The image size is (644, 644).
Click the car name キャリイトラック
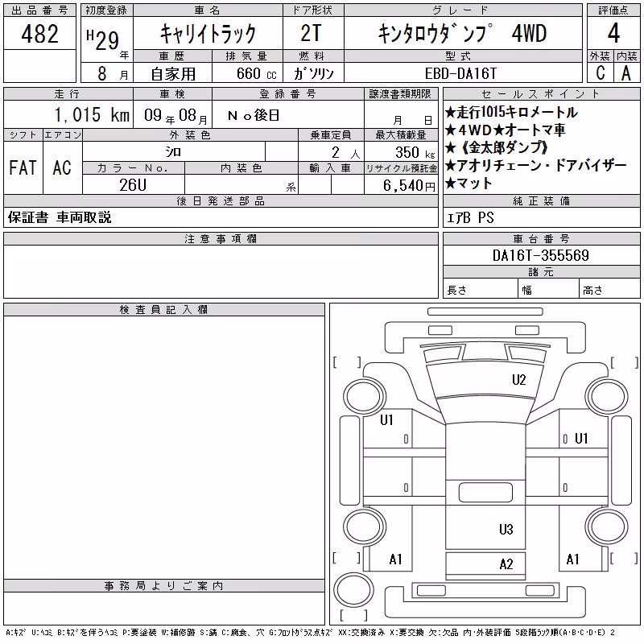tap(208, 33)
